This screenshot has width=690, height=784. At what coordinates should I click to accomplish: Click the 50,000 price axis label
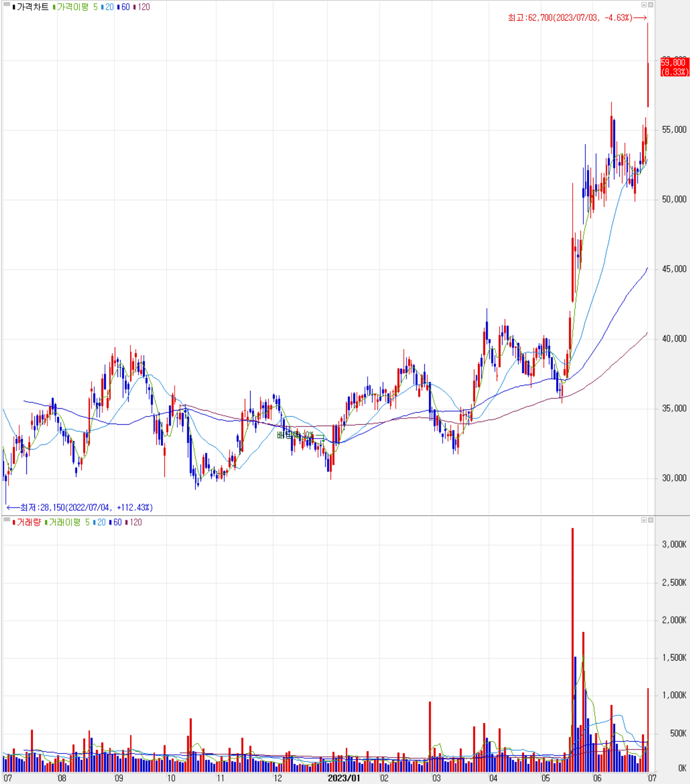[x=674, y=199]
